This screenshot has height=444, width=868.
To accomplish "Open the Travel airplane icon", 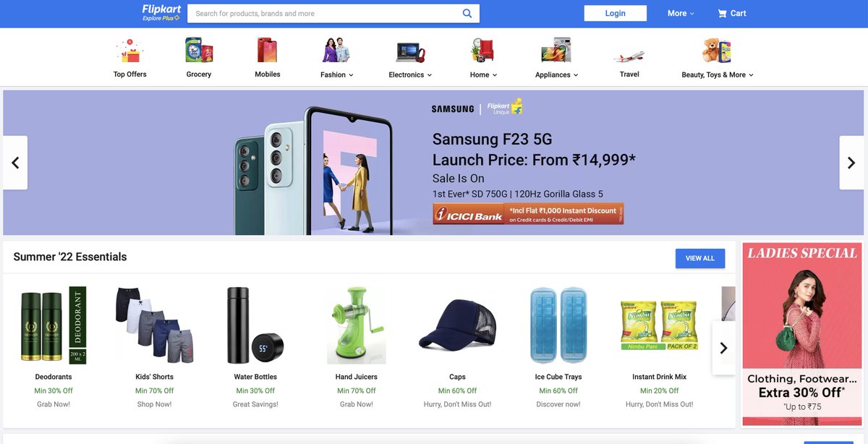I will click(x=629, y=56).
